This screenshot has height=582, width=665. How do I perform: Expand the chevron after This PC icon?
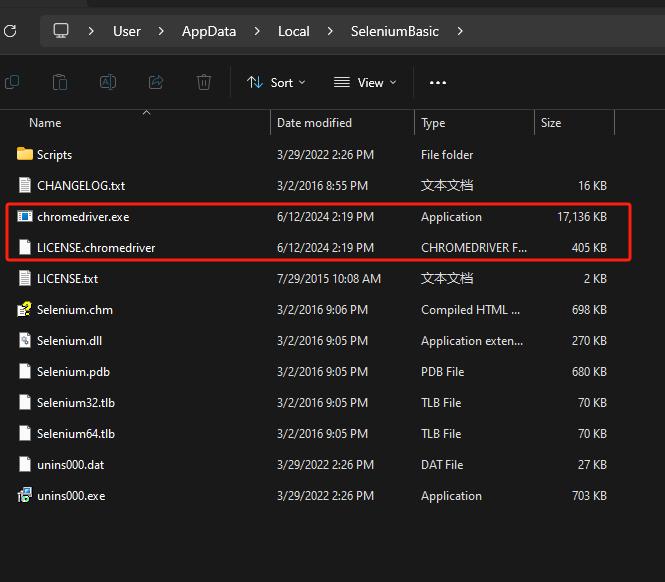(x=91, y=31)
